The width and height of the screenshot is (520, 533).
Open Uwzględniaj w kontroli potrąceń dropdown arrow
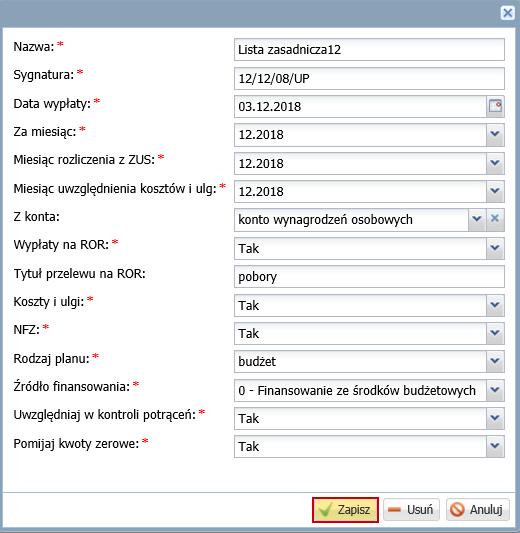click(x=495, y=418)
